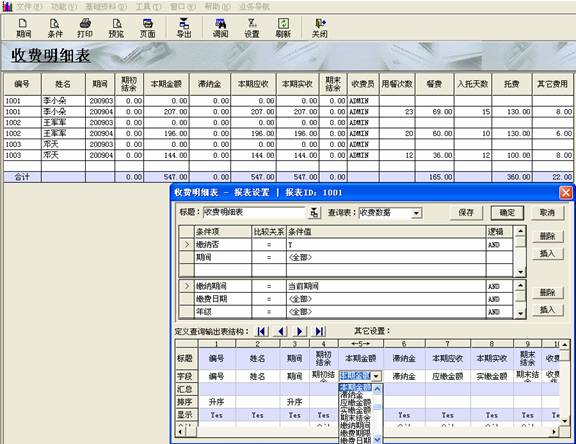Viewport: 576px width, 444px height.
Task: Jump to last column navigation arrow
Action: click(x=319, y=331)
